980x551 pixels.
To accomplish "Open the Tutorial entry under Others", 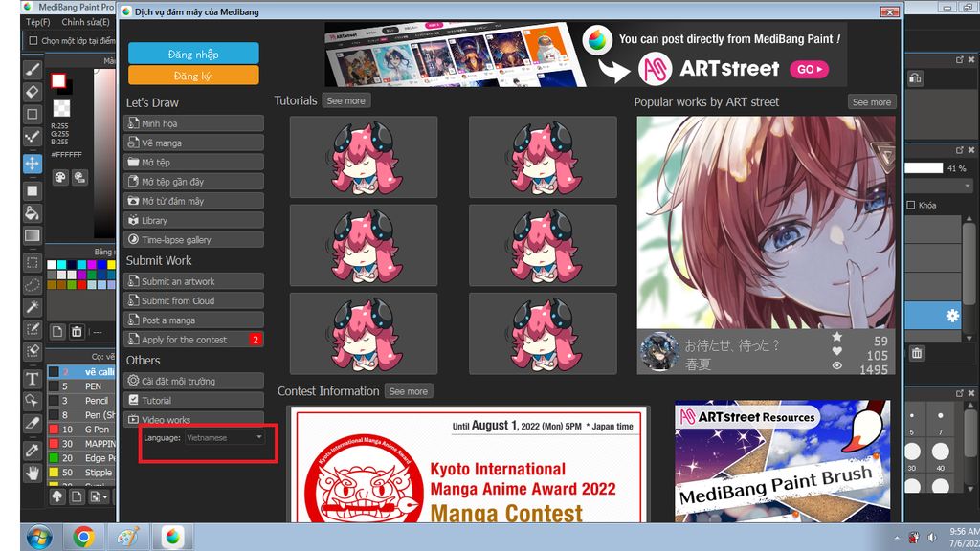I will pos(193,400).
